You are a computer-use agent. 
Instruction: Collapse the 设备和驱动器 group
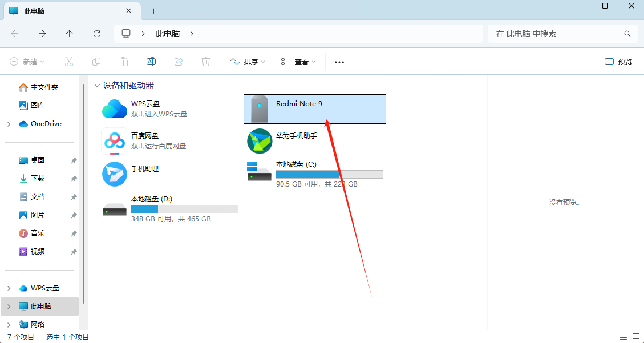click(97, 86)
